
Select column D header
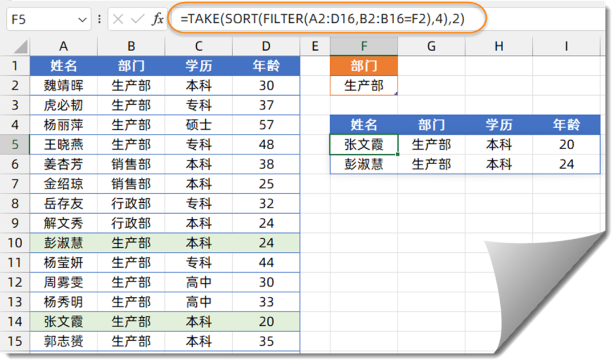coord(266,47)
